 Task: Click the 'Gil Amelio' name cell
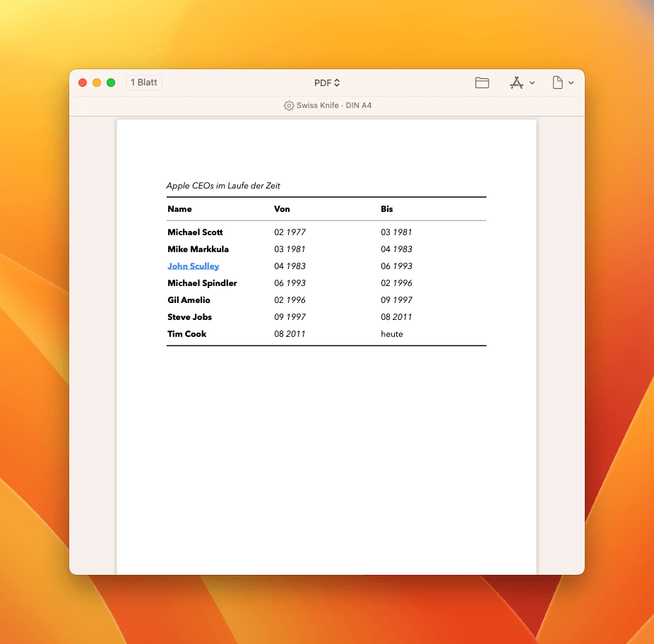(189, 300)
